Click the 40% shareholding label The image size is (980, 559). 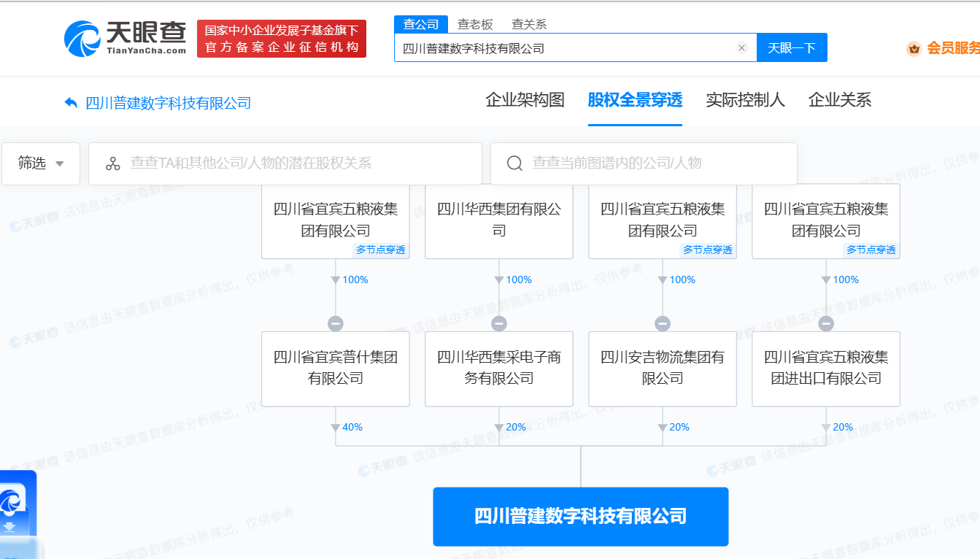(x=352, y=427)
